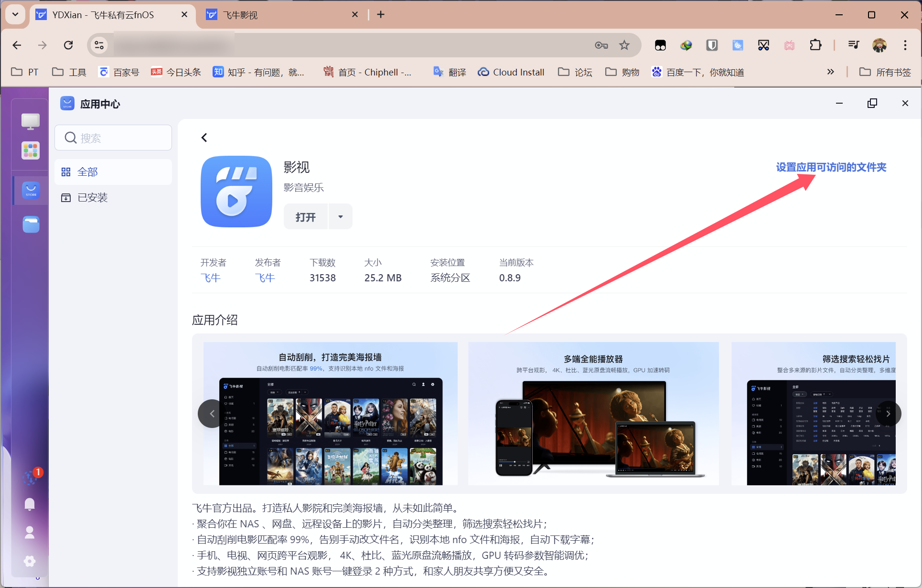Open the publisher 飞牛 link
The width and height of the screenshot is (922, 588).
(x=265, y=278)
